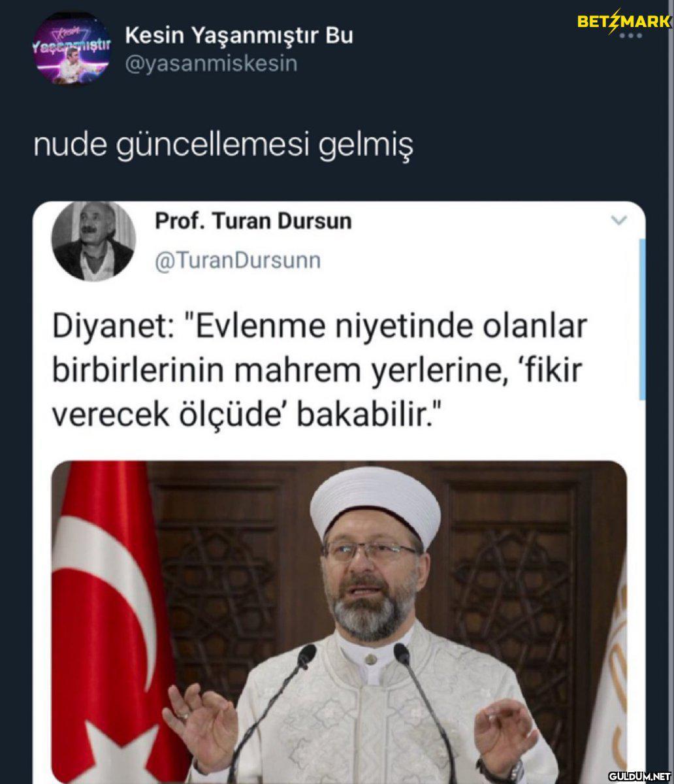
Task: Open the three-dot tweet options menu
Action: 632,35
